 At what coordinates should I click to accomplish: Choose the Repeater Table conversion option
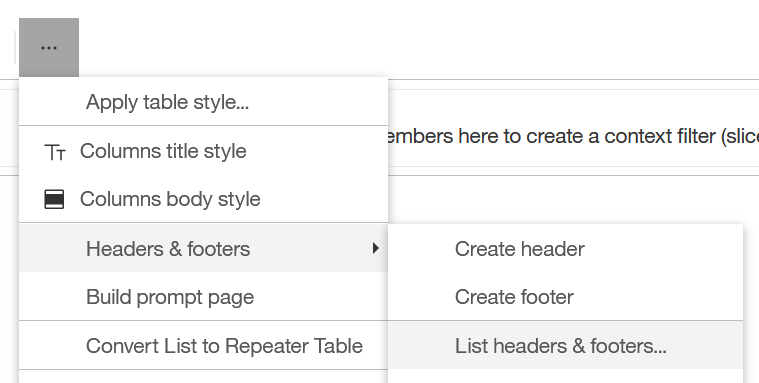(x=203, y=346)
